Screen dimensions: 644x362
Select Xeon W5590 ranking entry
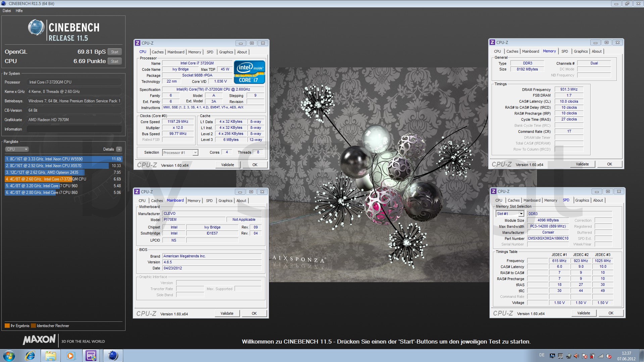pyautogui.click(x=63, y=159)
